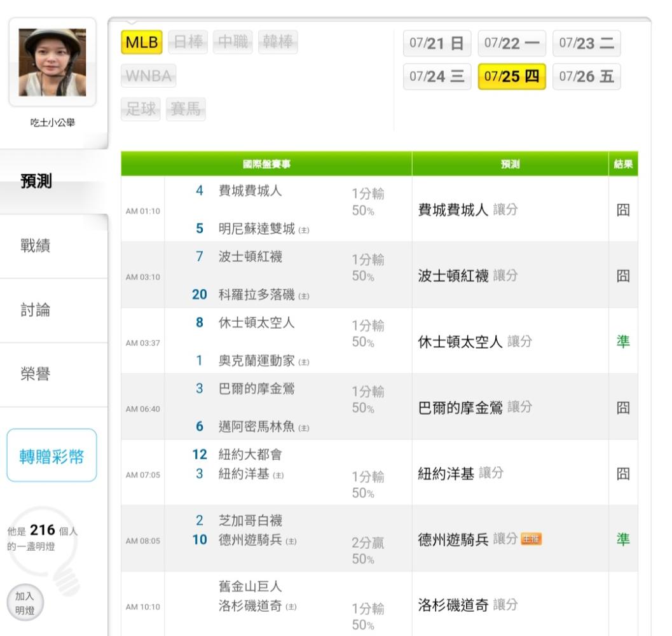
Task: Switch to 中職 league tab
Action: (x=233, y=42)
